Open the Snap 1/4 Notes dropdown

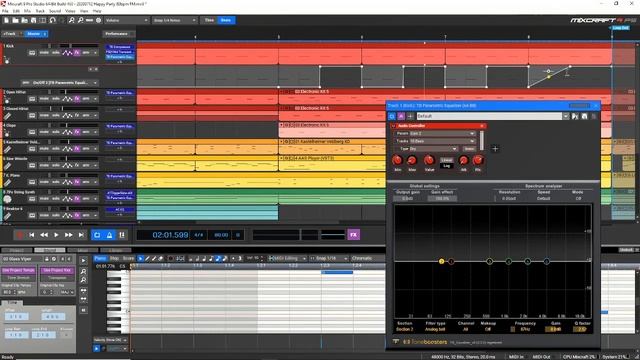[x=174, y=20]
